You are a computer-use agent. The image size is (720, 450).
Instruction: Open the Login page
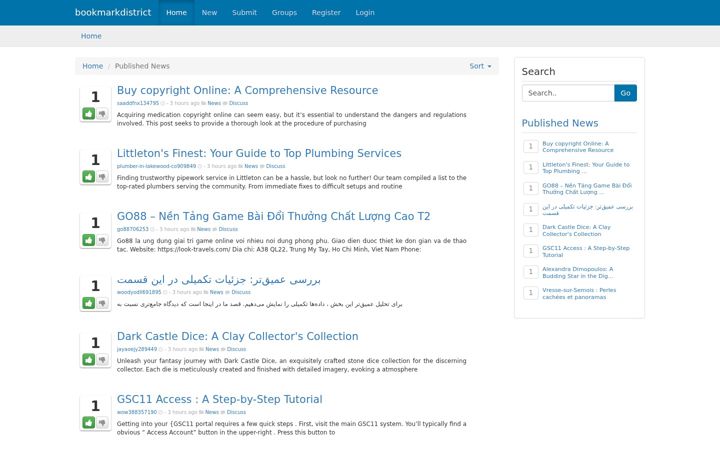pyautogui.click(x=365, y=12)
